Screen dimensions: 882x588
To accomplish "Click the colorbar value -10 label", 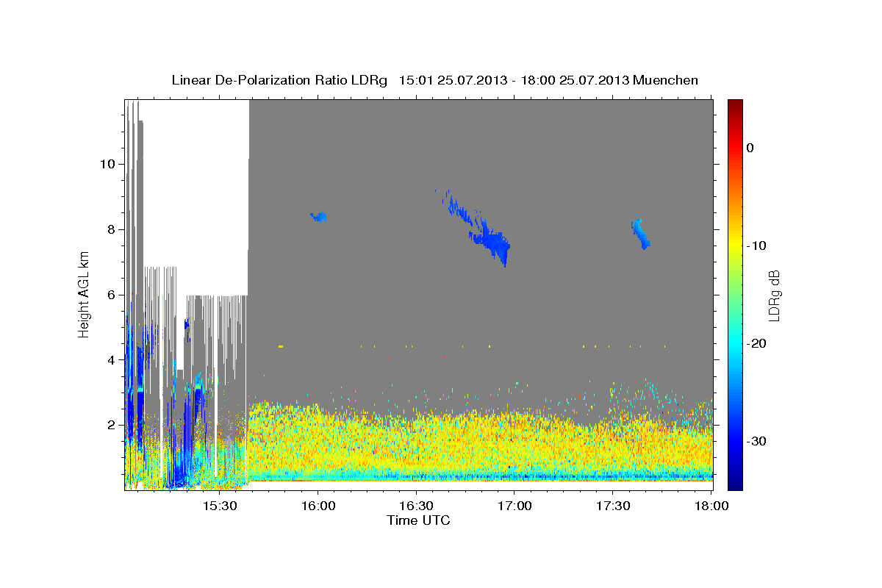I will point(756,245).
